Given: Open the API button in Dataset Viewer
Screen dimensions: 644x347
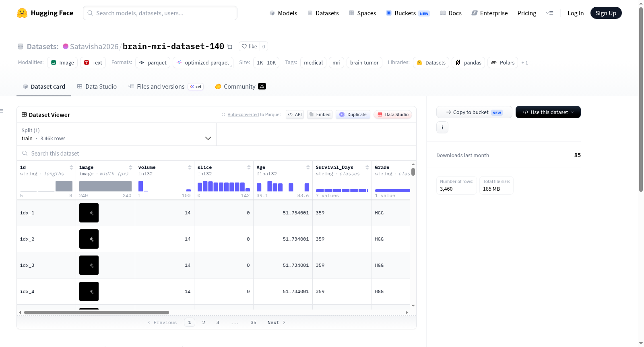Looking at the screenshot, I should (x=295, y=114).
